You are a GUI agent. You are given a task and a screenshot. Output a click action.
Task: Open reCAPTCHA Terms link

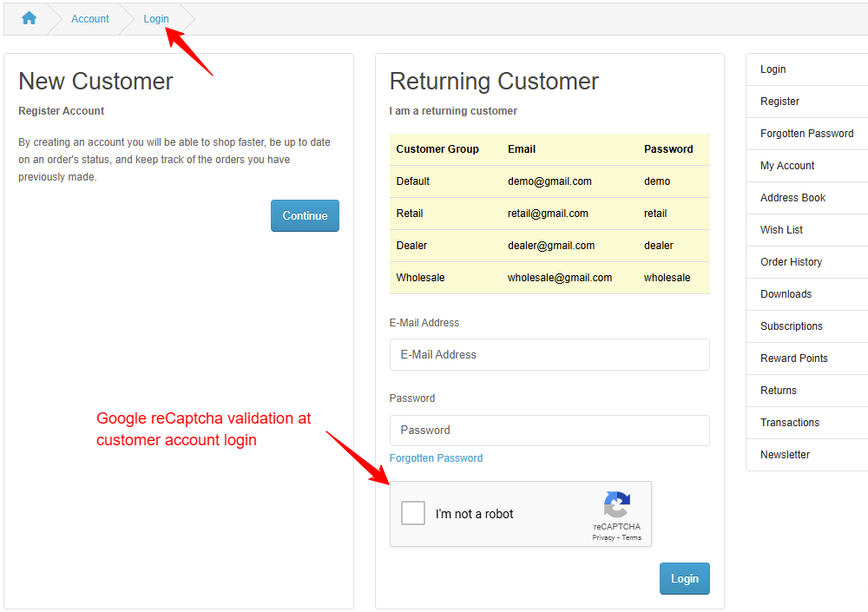(632, 537)
